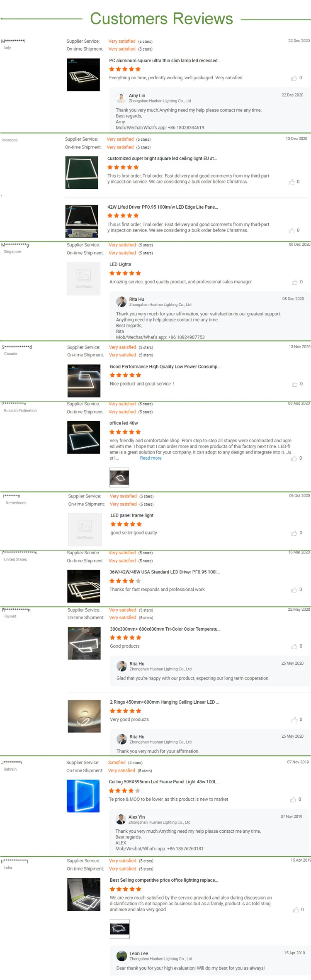Image resolution: width=311 pixels, height=980 pixels.
Task: Click thumbs-up on the LED Lights review
Action: (294, 282)
